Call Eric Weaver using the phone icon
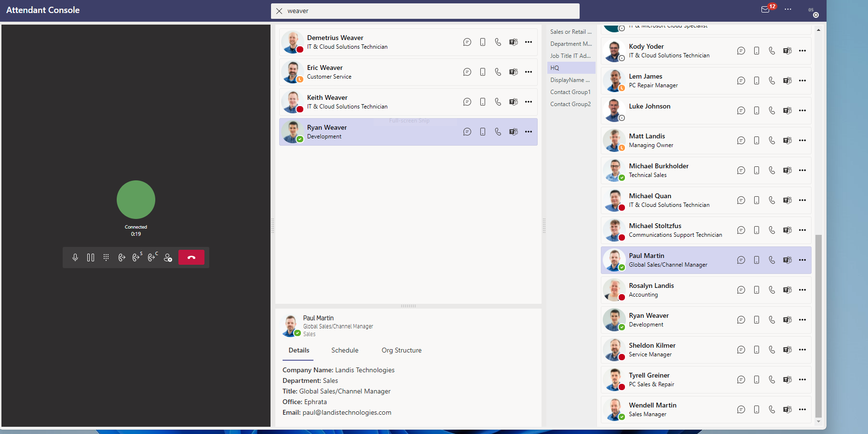 (498, 72)
